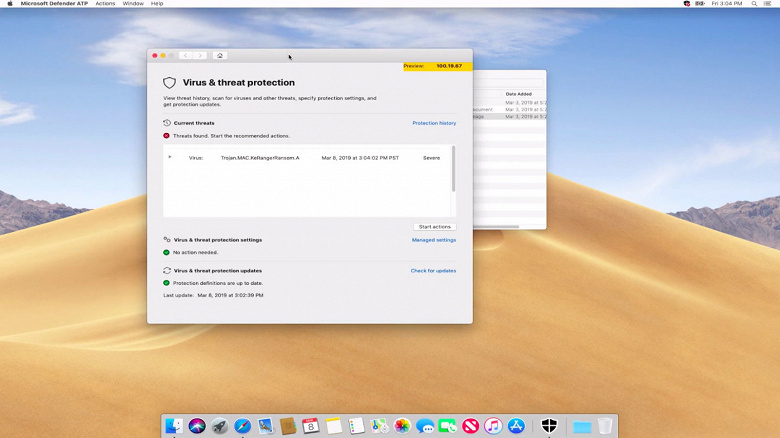
Task: Click the Check for updates link
Action: point(433,271)
